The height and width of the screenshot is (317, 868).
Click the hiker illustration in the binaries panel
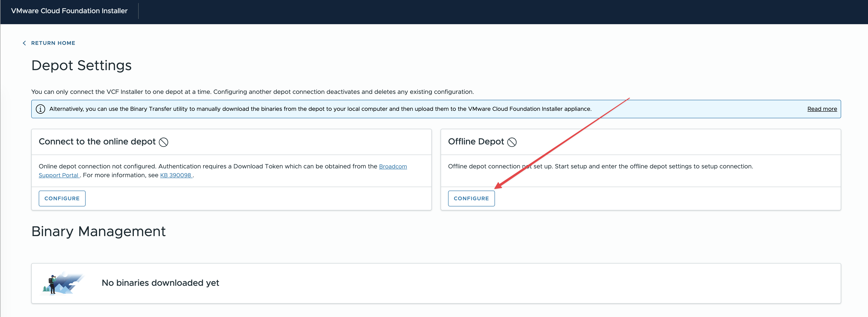[62, 283]
